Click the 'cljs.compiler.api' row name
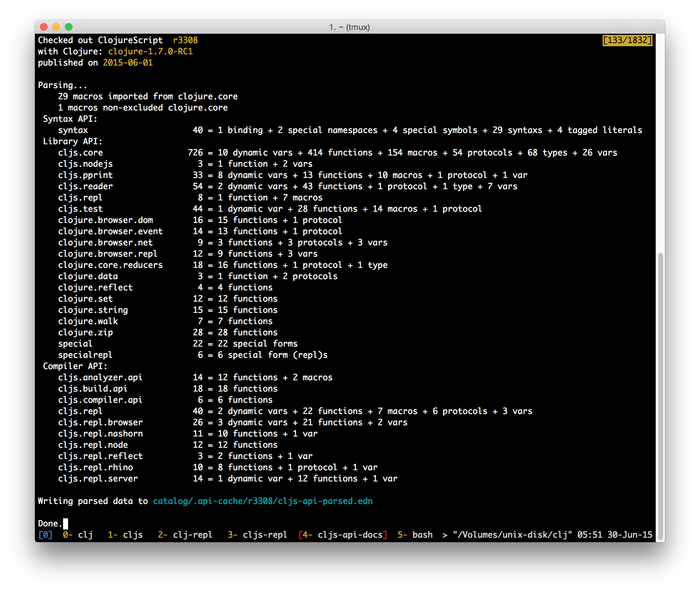Image resolution: width=700 pixels, height=592 pixels. (100, 400)
